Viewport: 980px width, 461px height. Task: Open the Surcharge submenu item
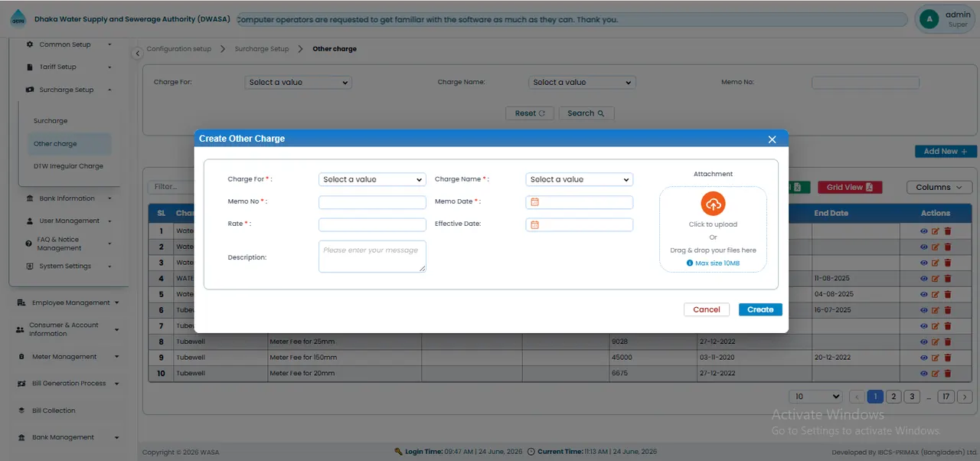click(51, 121)
